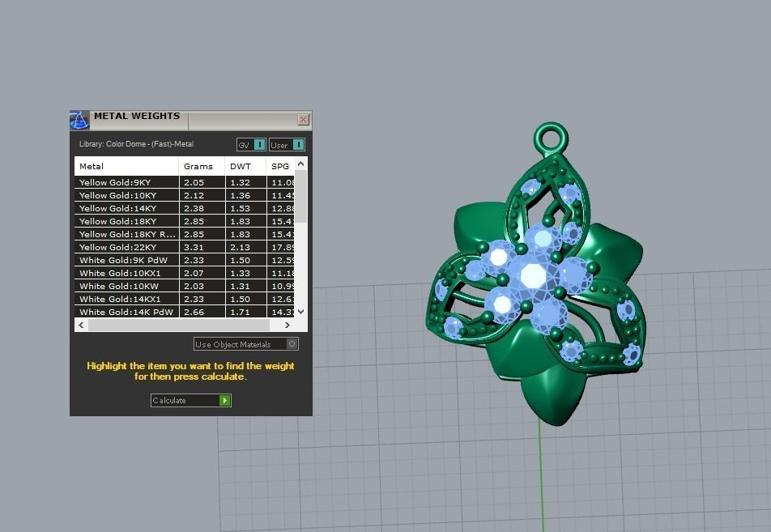
Task: Toggle the GV library switch
Action: pos(251,145)
